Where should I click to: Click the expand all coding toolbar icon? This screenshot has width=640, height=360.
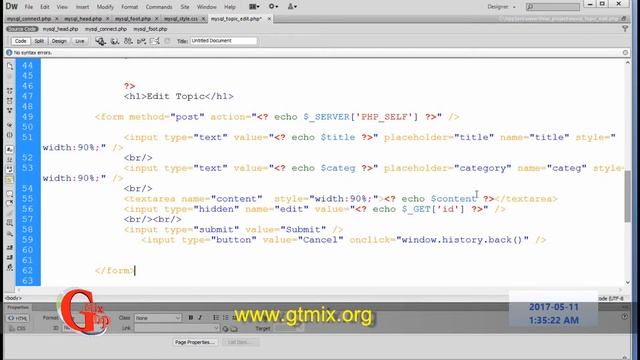tap(10, 111)
